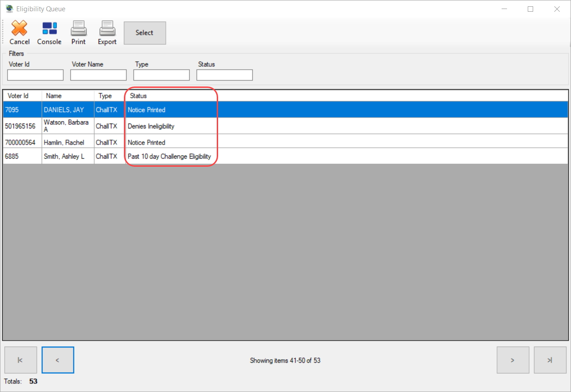The width and height of the screenshot is (571, 392).
Task: Go to the next page of results
Action: click(513, 360)
